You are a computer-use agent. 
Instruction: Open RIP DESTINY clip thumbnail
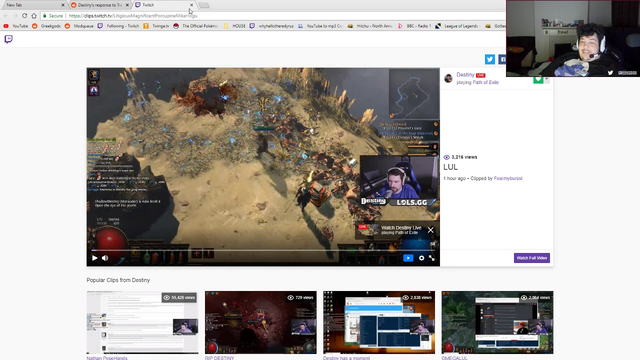pos(261,322)
